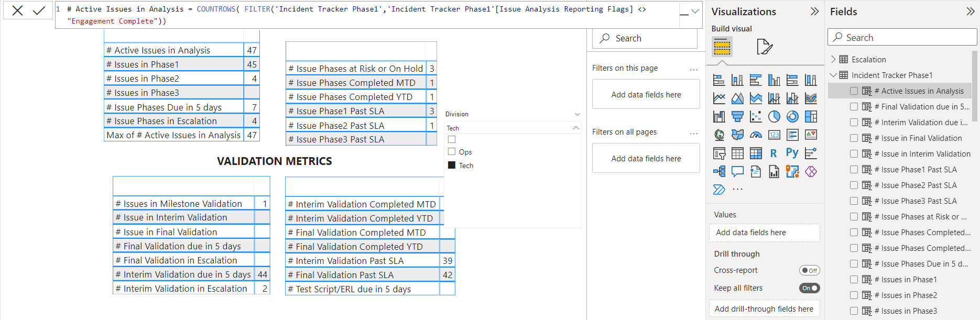Click data fields well for this page filters
The width and height of the screenshot is (980, 320).
coord(646,94)
